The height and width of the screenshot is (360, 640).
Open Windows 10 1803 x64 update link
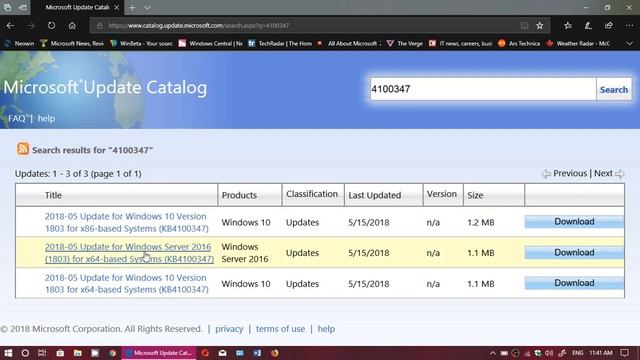click(x=127, y=283)
